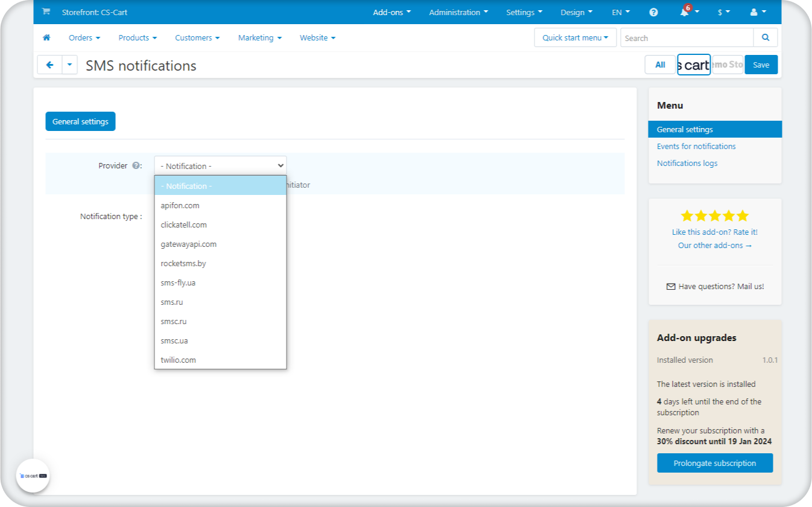Click the Prolongate subscription button
Viewport: 812px width, 507px height.
tap(715, 463)
